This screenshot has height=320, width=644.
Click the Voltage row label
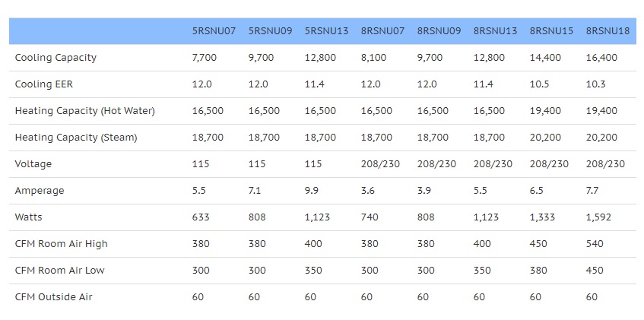tap(33, 164)
